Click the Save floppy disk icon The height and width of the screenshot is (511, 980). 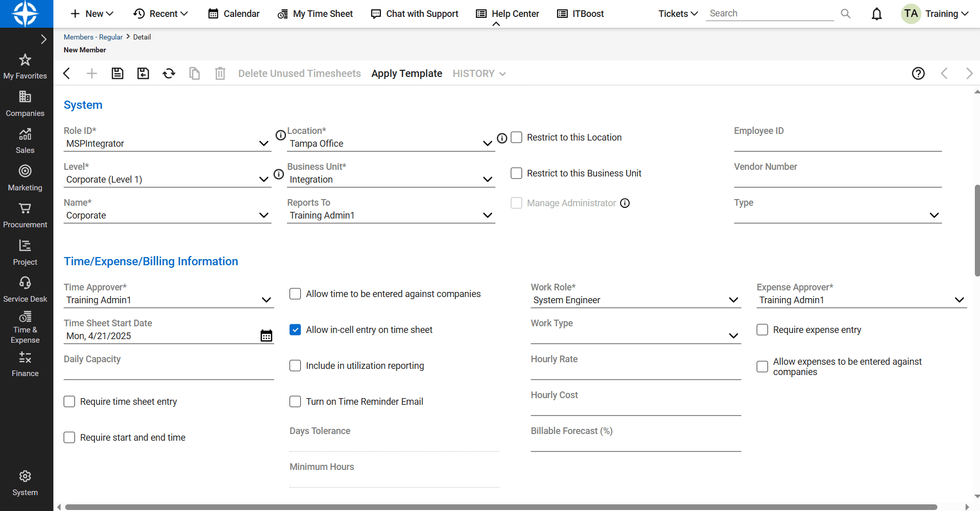point(118,73)
